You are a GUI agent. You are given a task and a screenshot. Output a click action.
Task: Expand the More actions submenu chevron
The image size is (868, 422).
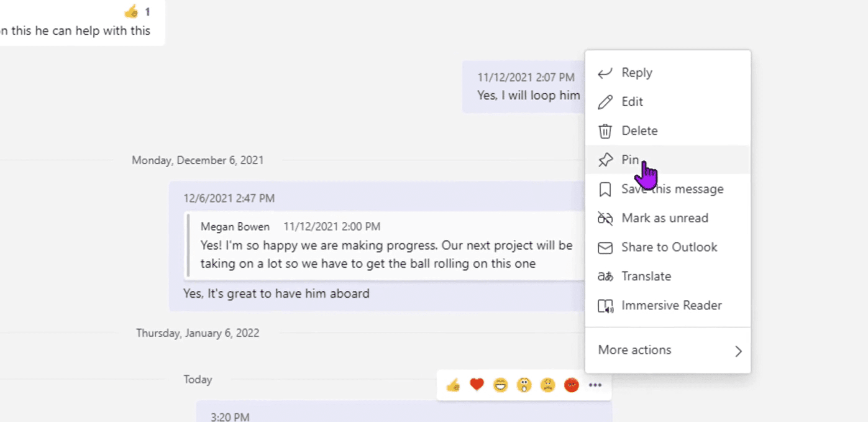coord(738,351)
